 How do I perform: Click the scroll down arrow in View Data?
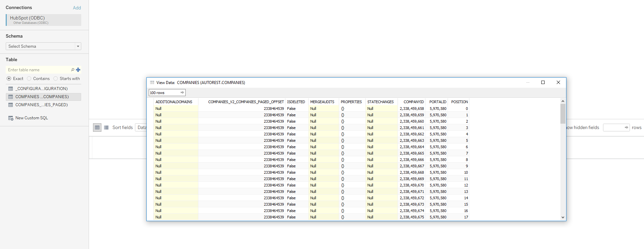pyautogui.click(x=563, y=217)
